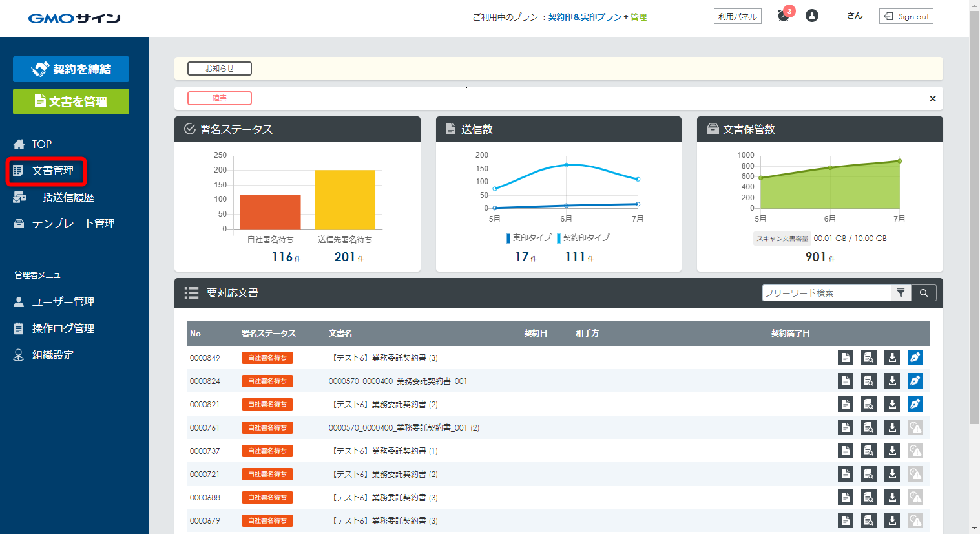Viewport: 980px width, 534px height.
Task: Click the pen sign icon for document 0000849
Action: [915, 358]
